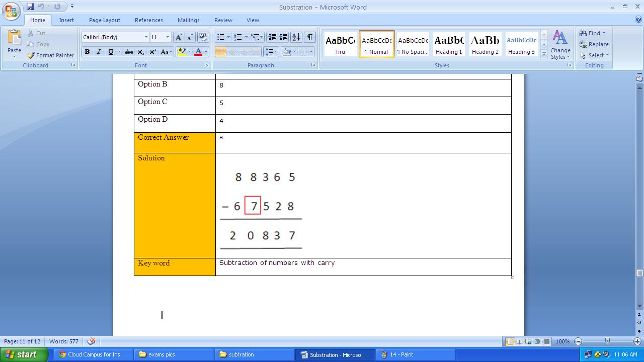Image resolution: width=644 pixels, height=362 pixels.
Task: Toggle Print Layout view in status bar
Action: pos(510,342)
